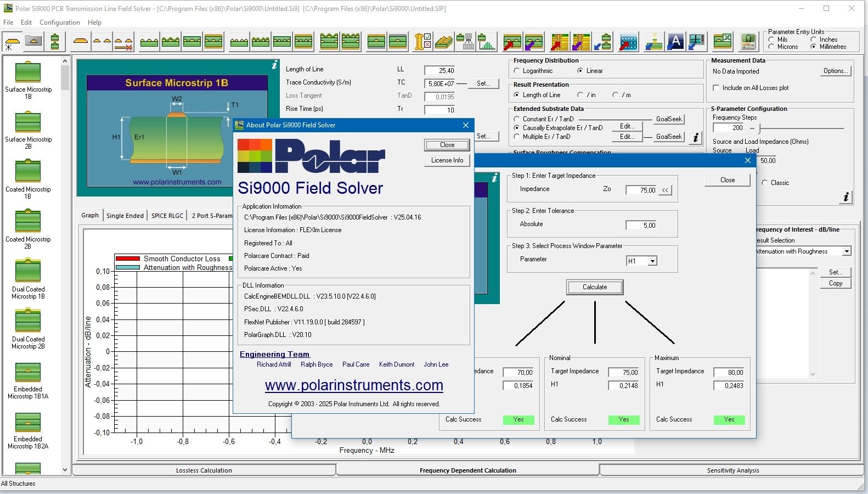The height and width of the screenshot is (494, 868).
Task: Enable Include on All Losses plot
Action: (x=751, y=88)
